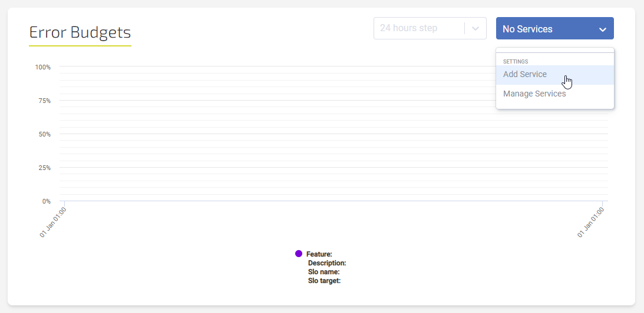Click the Error Budgets heading

pos(80,32)
